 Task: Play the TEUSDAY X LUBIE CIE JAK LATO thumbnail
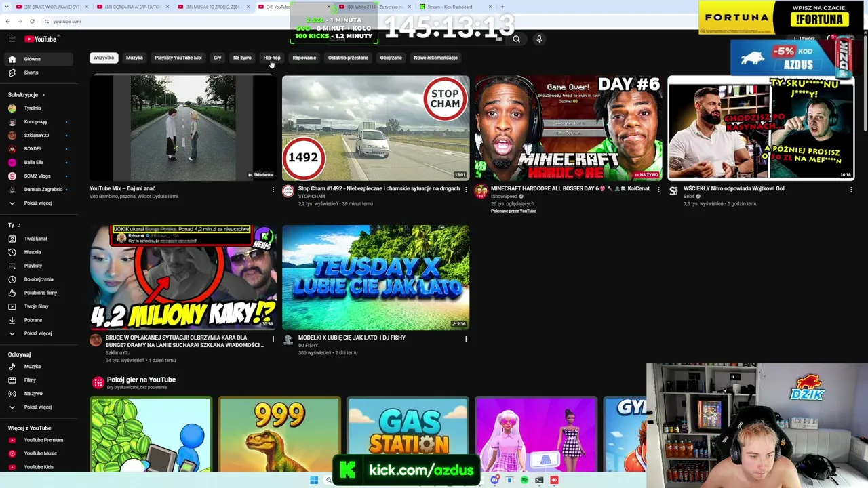click(x=376, y=277)
